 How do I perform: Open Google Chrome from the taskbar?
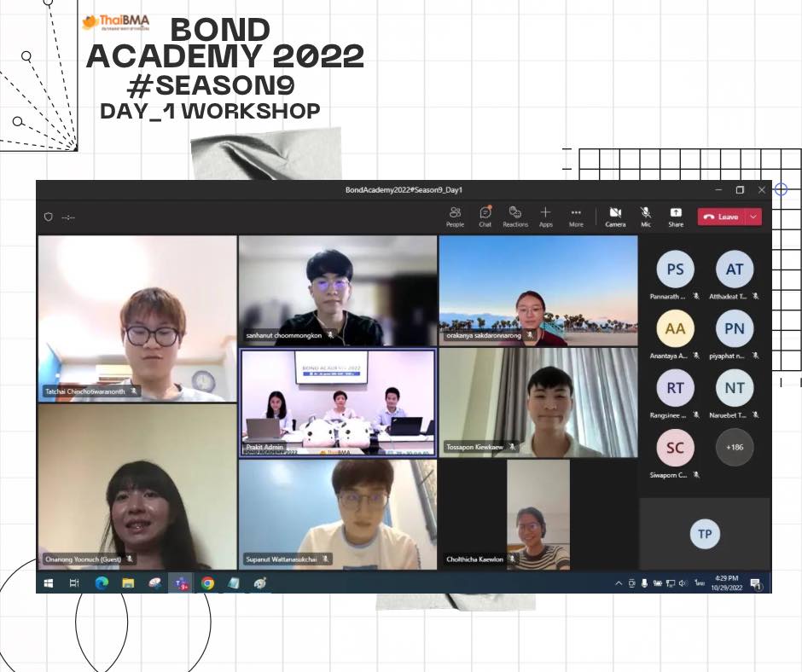tap(207, 583)
